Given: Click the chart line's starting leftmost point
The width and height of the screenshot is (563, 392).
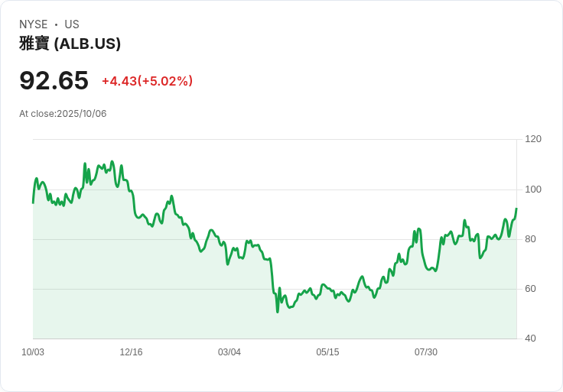Looking at the screenshot, I should tap(33, 203).
